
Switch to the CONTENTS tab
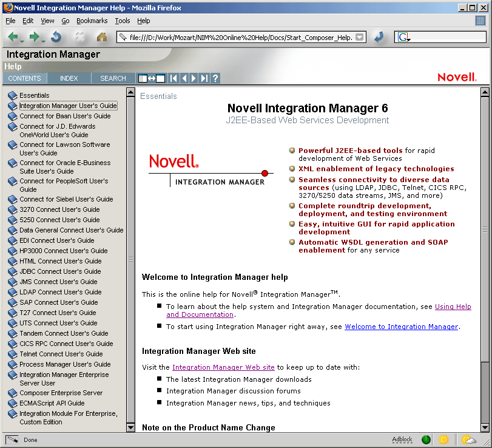[24, 78]
